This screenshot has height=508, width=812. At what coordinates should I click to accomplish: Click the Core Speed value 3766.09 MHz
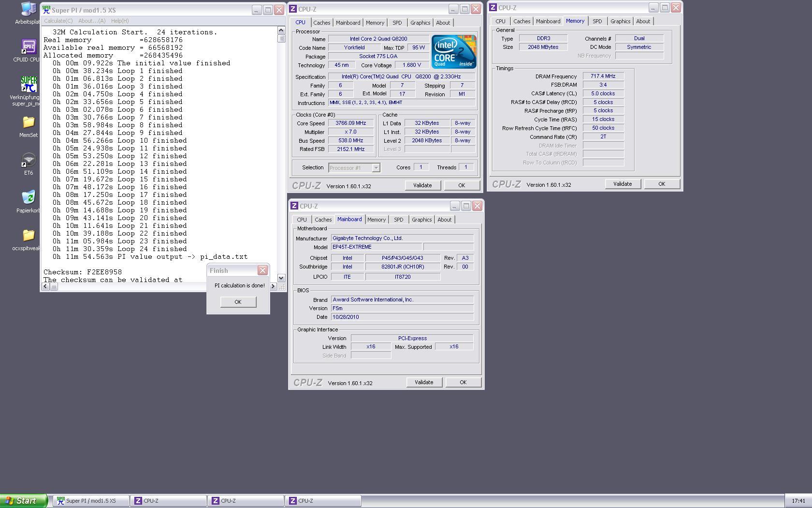click(x=351, y=123)
